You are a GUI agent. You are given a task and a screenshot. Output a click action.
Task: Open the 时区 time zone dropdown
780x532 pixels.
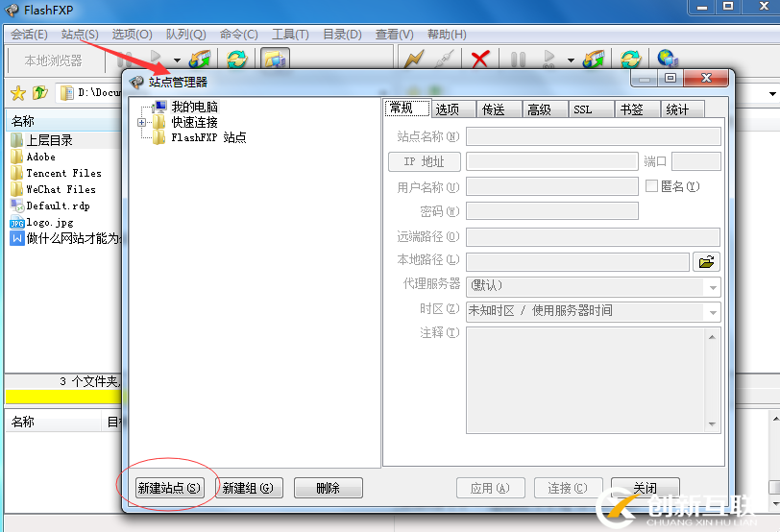tap(712, 311)
